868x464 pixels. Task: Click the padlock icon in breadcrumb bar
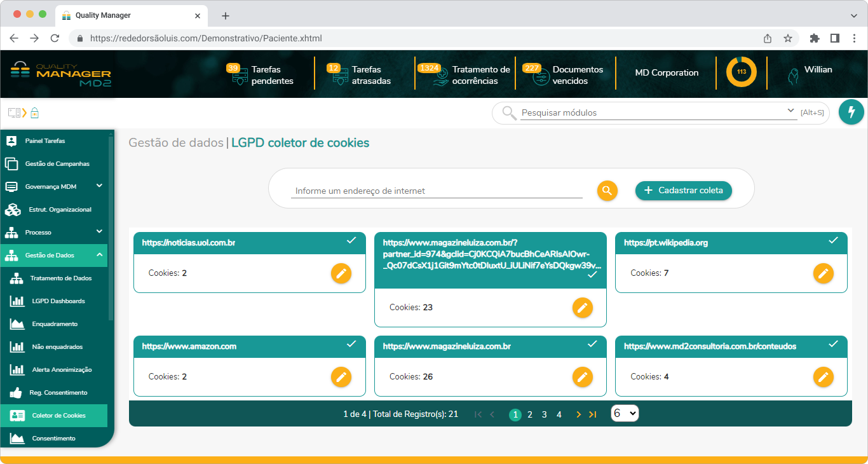pos(35,113)
